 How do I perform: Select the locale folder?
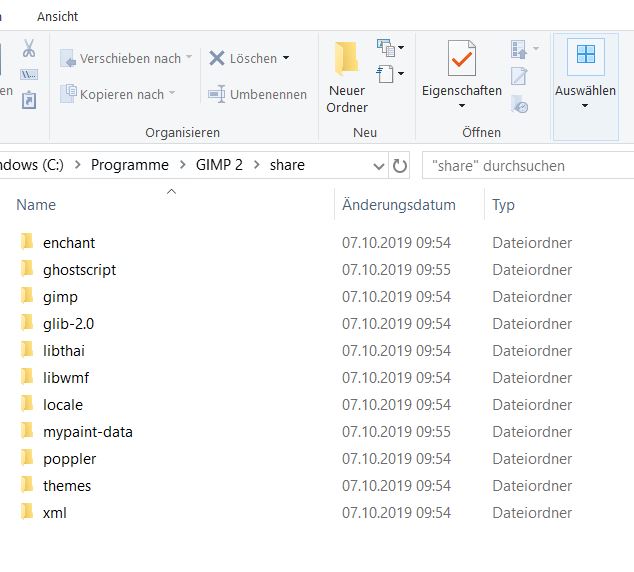click(63, 405)
